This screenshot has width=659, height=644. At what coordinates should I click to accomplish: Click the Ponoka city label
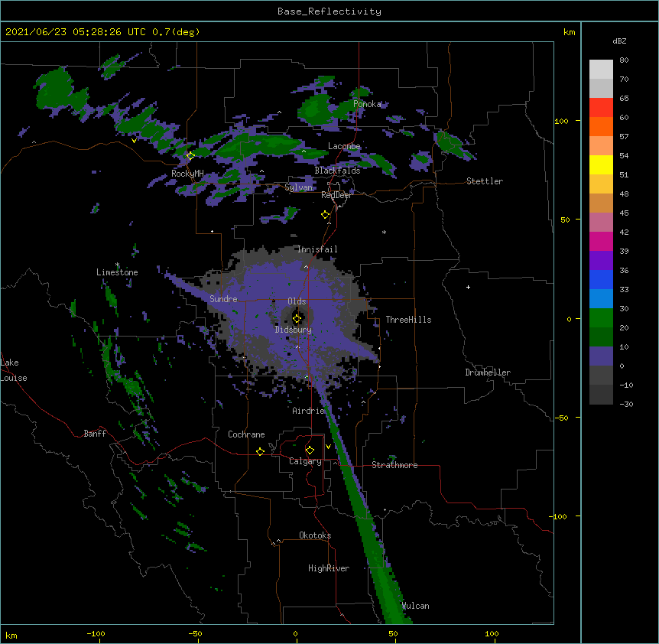(x=367, y=104)
